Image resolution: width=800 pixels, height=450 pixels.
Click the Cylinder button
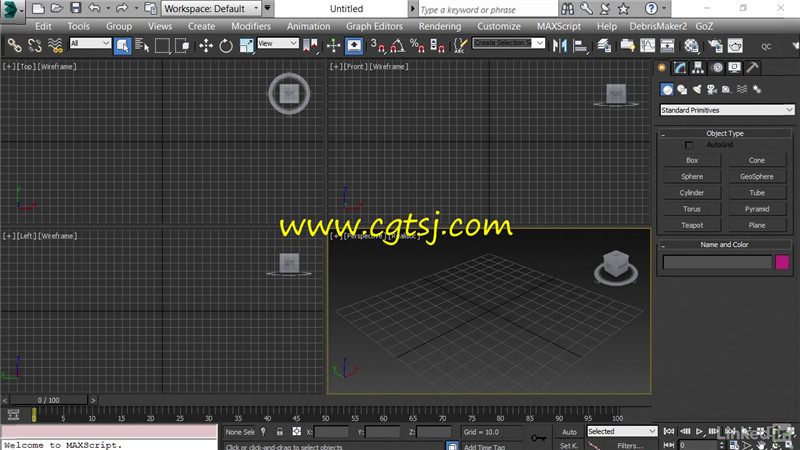(692, 193)
